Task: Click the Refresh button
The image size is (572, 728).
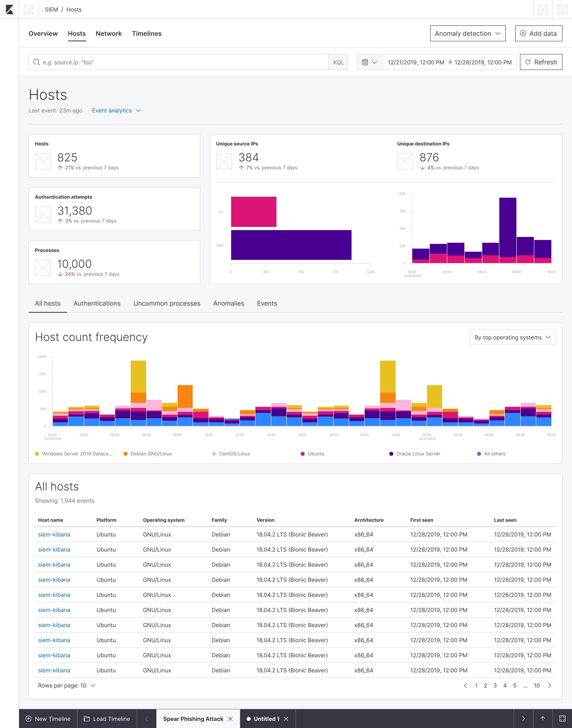Action: pyautogui.click(x=541, y=62)
